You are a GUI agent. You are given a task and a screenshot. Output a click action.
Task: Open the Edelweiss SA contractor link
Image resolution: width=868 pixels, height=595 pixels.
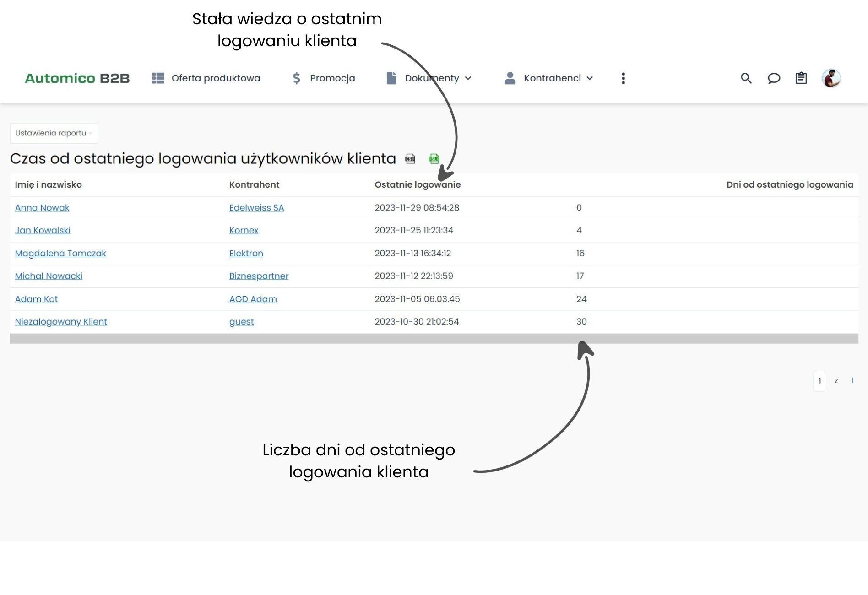coord(256,208)
